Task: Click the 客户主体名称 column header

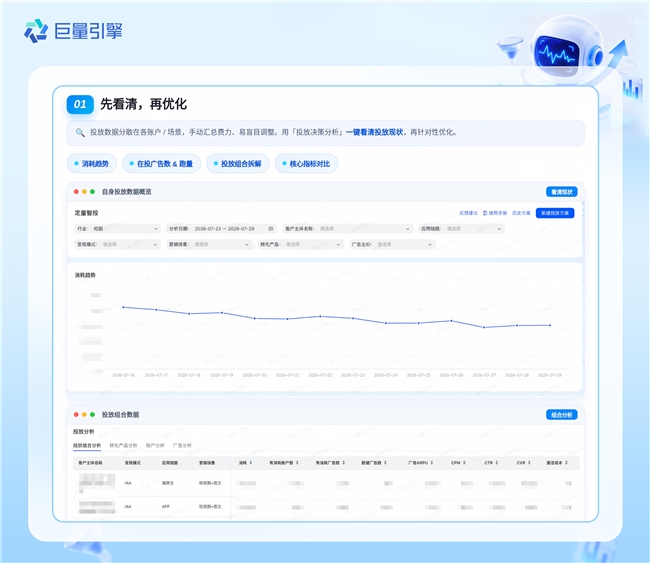Action: tap(90, 463)
